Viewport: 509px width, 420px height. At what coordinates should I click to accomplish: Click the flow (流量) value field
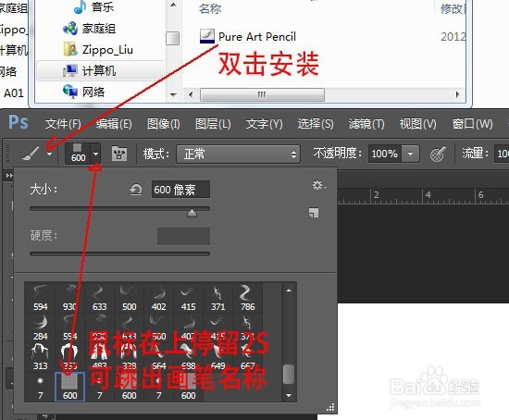coord(502,154)
